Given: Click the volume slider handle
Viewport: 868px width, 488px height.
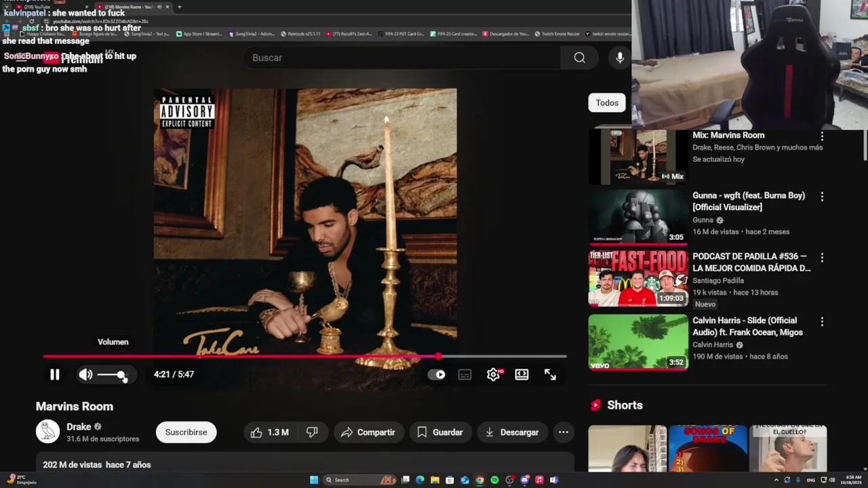Looking at the screenshot, I should [121, 375].
